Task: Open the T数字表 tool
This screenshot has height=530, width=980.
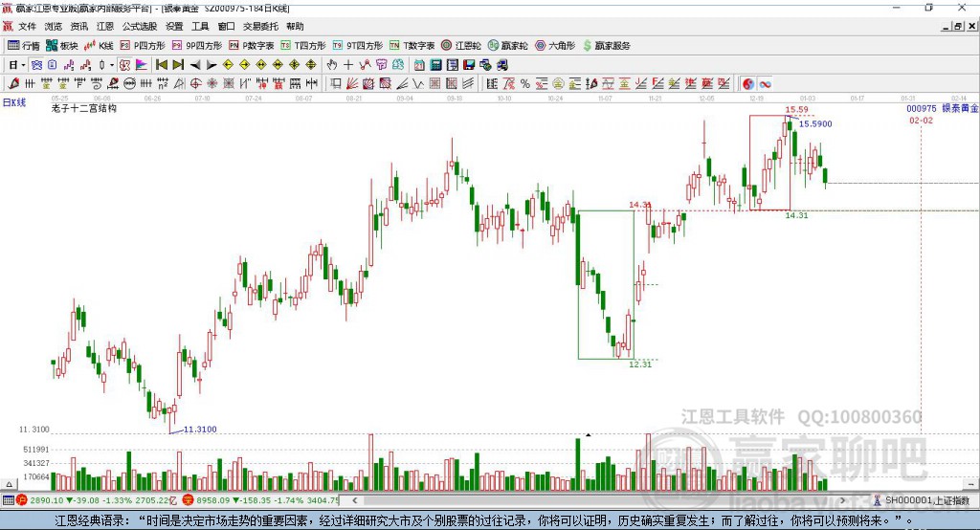Action: pyautogui.click(x=412, y=46)
